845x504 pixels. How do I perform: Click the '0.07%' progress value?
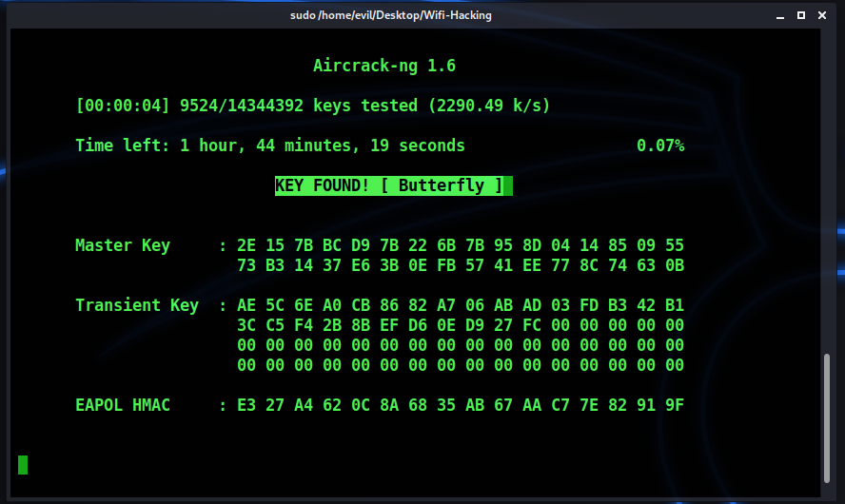[x=660, y=145]
